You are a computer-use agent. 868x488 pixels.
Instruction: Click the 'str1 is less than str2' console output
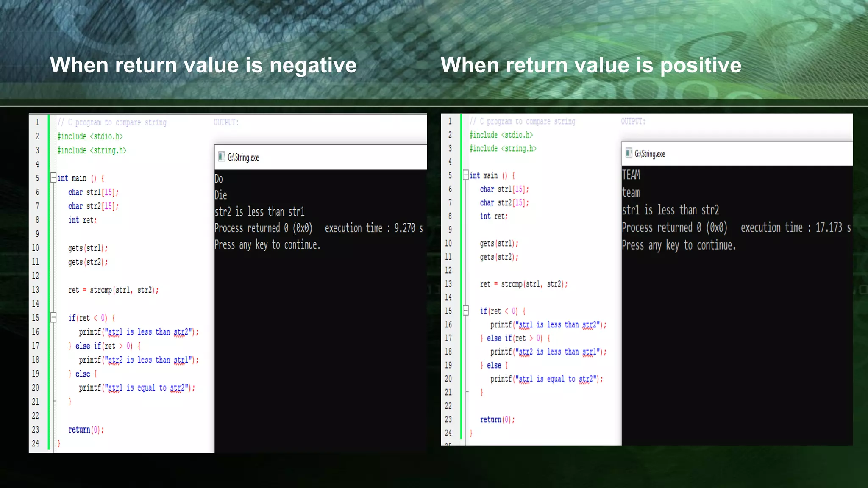tap(670, 210)
